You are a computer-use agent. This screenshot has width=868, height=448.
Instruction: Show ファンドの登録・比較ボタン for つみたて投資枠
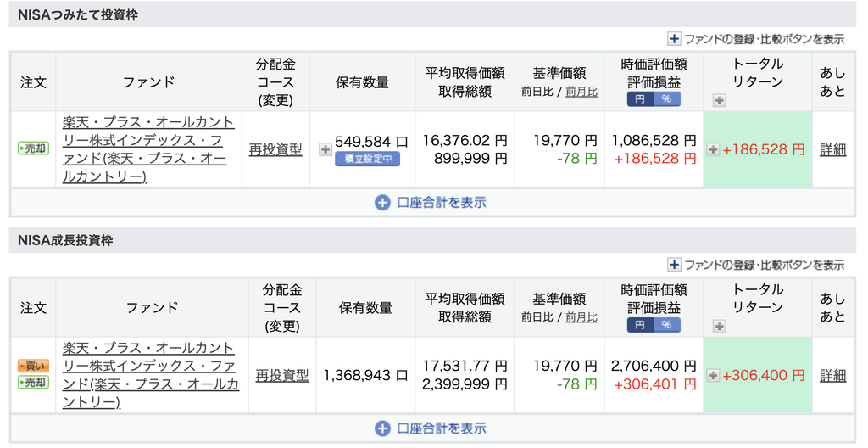coord(756,39)
